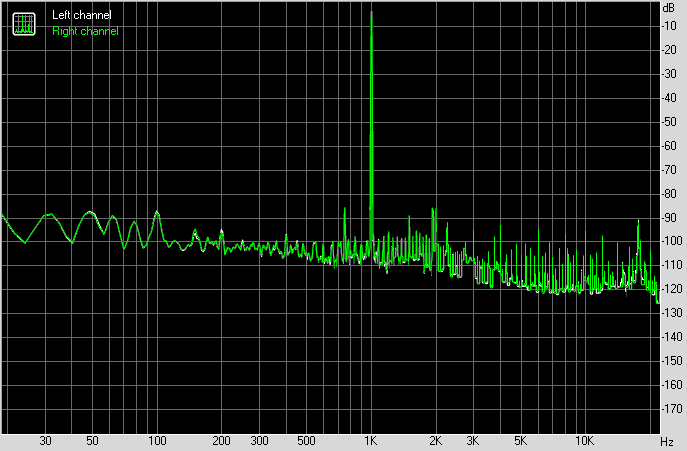Click the "10K" frequency axis label

click(x=584, y=440)
